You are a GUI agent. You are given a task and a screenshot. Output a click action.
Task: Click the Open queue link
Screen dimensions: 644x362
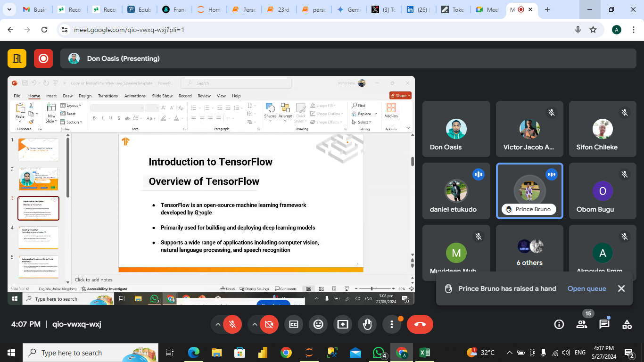586,288
